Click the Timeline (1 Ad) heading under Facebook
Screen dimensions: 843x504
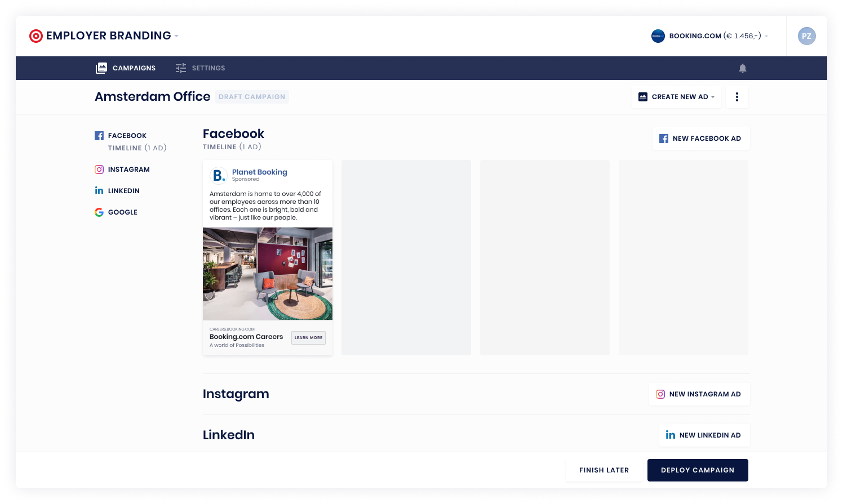coord(232,147)
